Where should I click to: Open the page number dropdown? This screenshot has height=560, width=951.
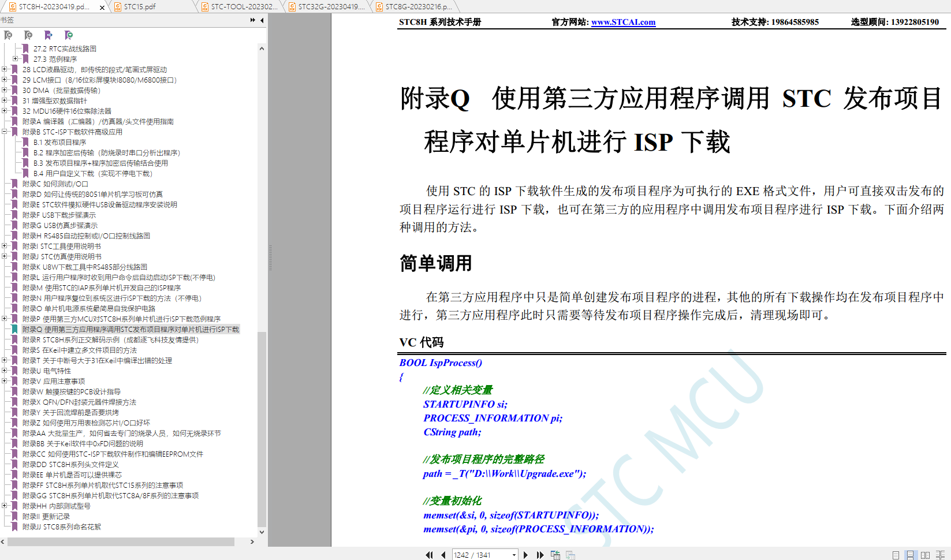tap(514, 555)
